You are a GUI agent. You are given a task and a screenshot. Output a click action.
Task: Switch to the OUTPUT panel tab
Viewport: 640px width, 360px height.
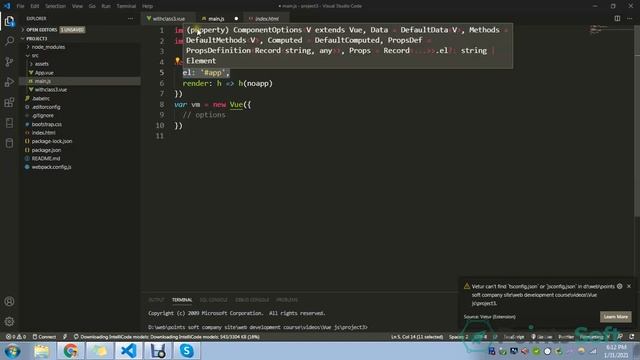click(156, 300)
